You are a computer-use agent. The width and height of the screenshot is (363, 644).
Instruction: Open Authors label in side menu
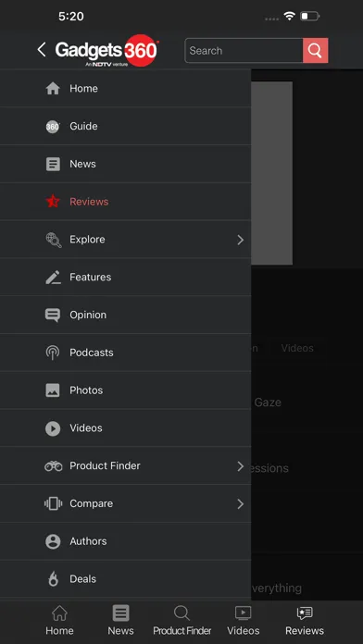click(88, 541)
